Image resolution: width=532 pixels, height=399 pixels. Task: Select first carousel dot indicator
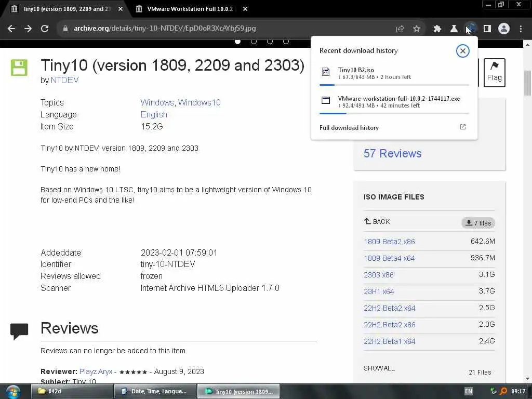(x=237, y=42)
